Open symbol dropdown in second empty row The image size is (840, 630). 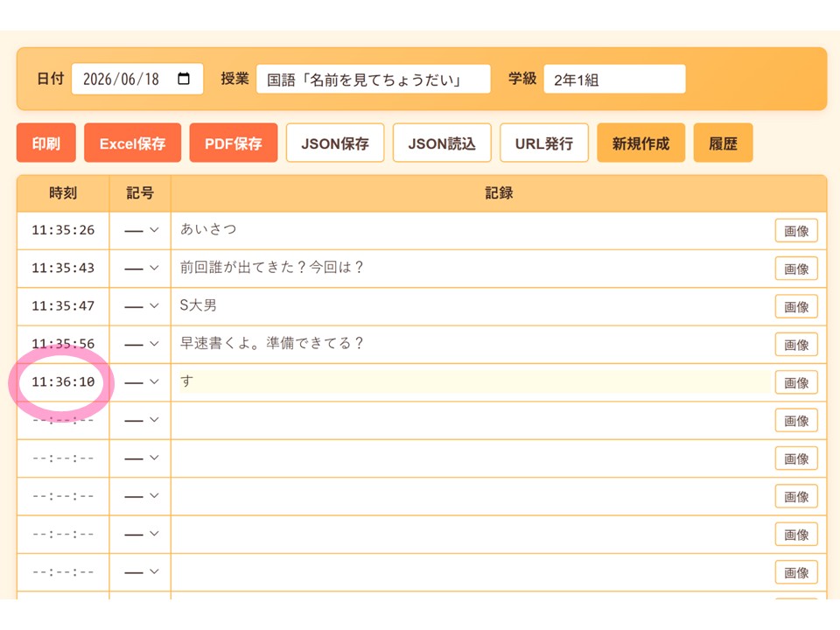click(x=141, y=458)
